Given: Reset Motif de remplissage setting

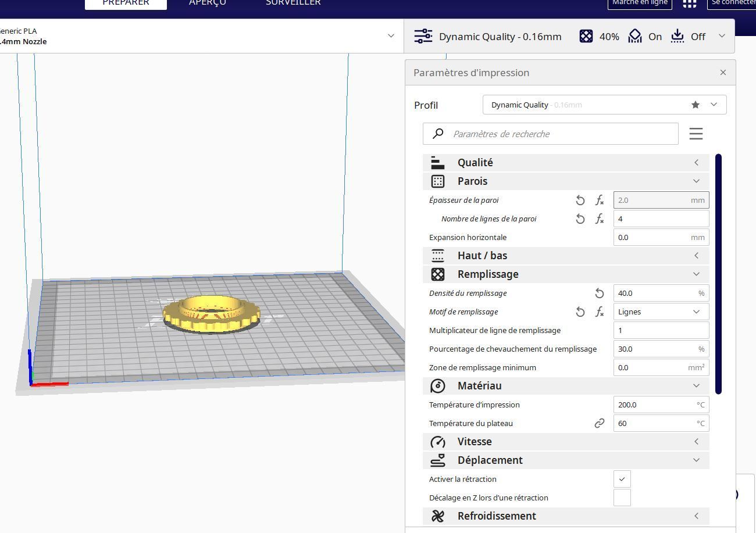Looking at the screenshot, I should [580, 312].
